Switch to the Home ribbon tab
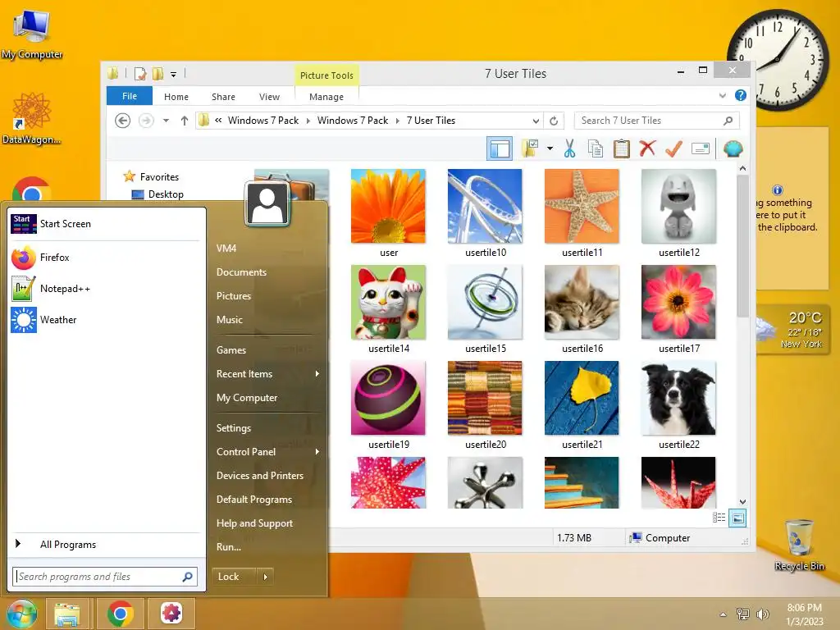840x630 pixels. pyautogui.click(x=176, y=97)
